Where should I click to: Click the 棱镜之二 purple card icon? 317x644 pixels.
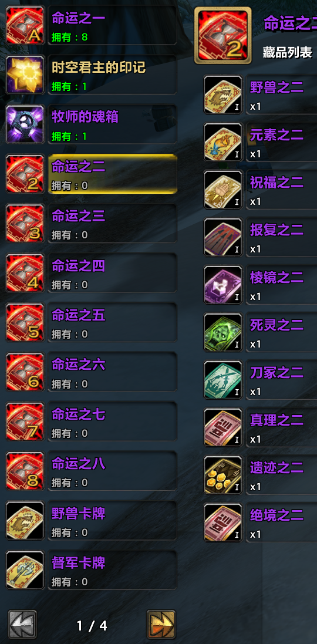(x=223, y=285)
